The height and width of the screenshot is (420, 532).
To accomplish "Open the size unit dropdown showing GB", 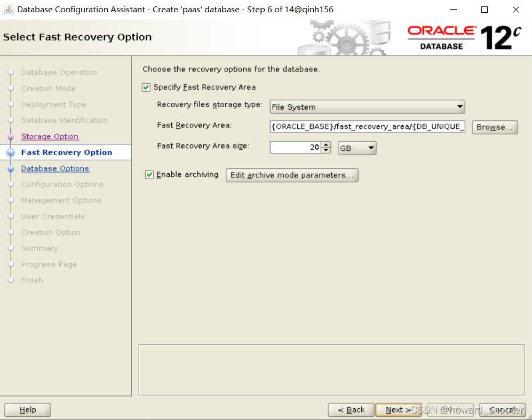I will pyautogui.click(x=369, y=148).
